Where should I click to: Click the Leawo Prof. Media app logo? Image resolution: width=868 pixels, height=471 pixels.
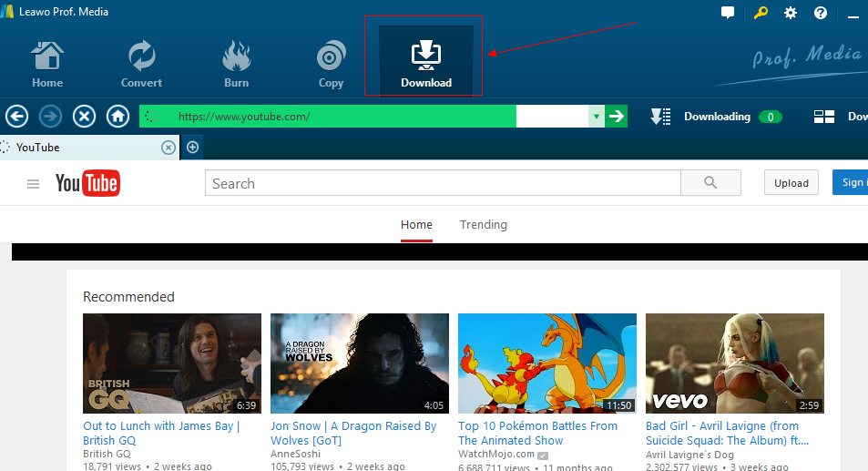tap(6, 12)
